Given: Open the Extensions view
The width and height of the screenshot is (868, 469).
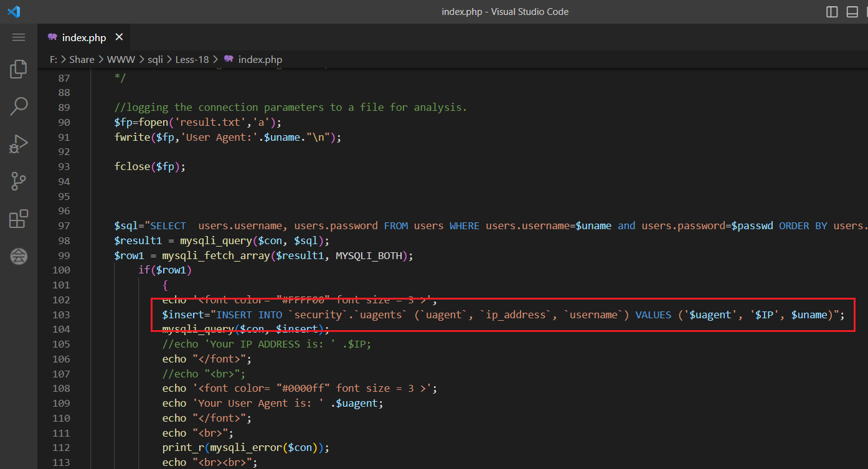Looking at the screenshot, I should (x=19, y=219).
